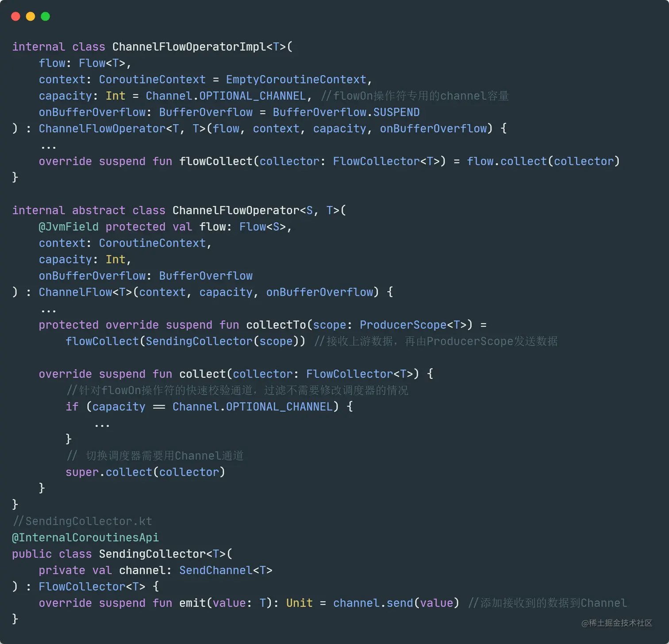Screen dimensions: 669x644
Task: Click the comment "//接收上游数据，再由ProducerScope发送数据"
Action: click(x=436, y=342)
